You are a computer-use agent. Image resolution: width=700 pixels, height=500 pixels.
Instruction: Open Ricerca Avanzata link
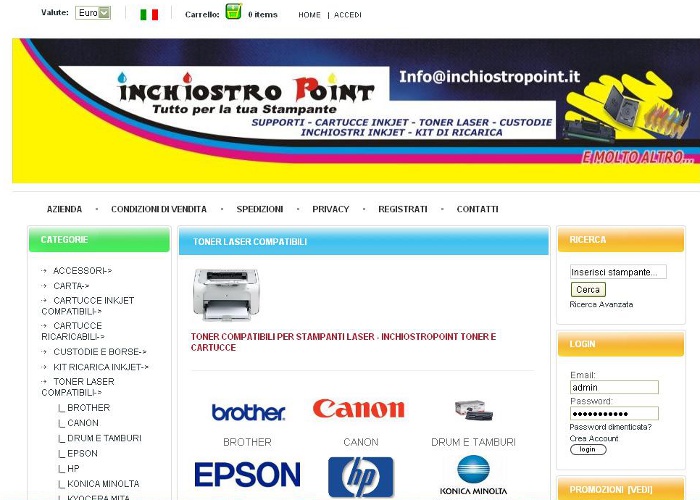(x=601, y=304)
